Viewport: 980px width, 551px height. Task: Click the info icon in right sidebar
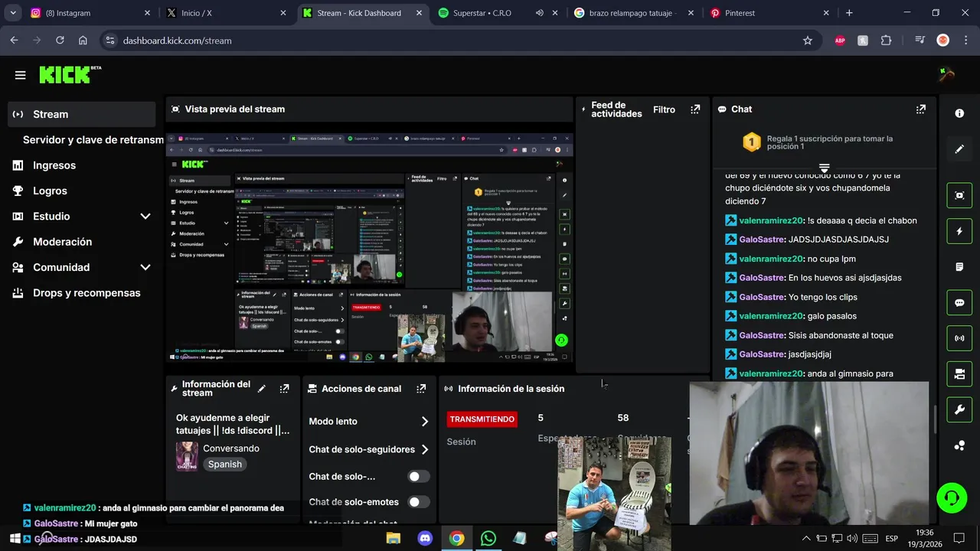click(x=959, y=113)
